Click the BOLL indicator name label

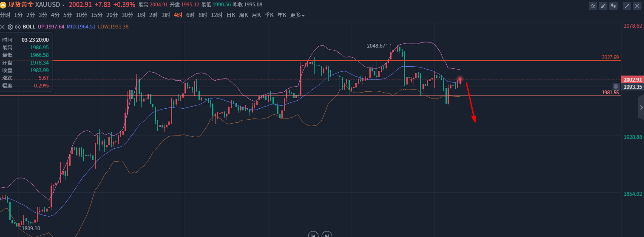pyautogui.click(x=29, y=26)
